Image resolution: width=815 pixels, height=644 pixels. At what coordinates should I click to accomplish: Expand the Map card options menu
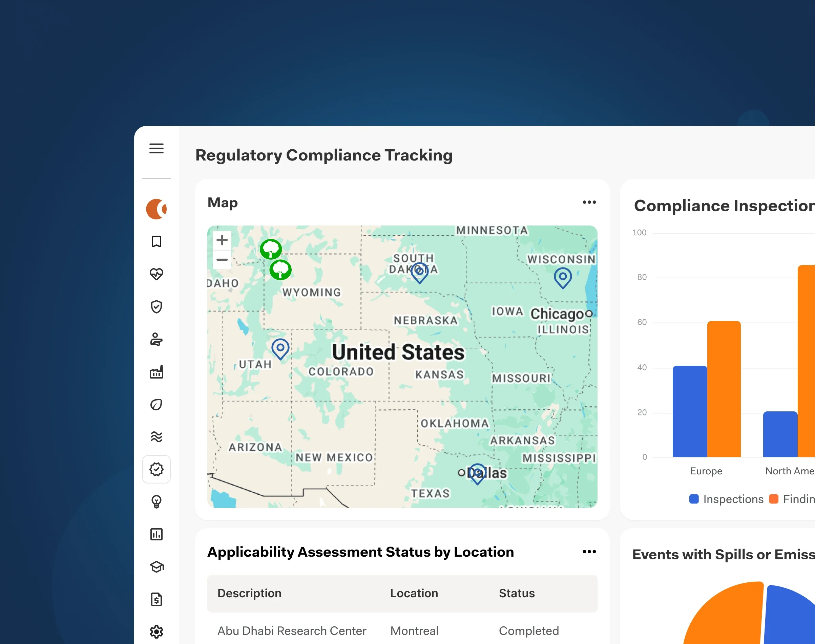click(x=589, y=202)
